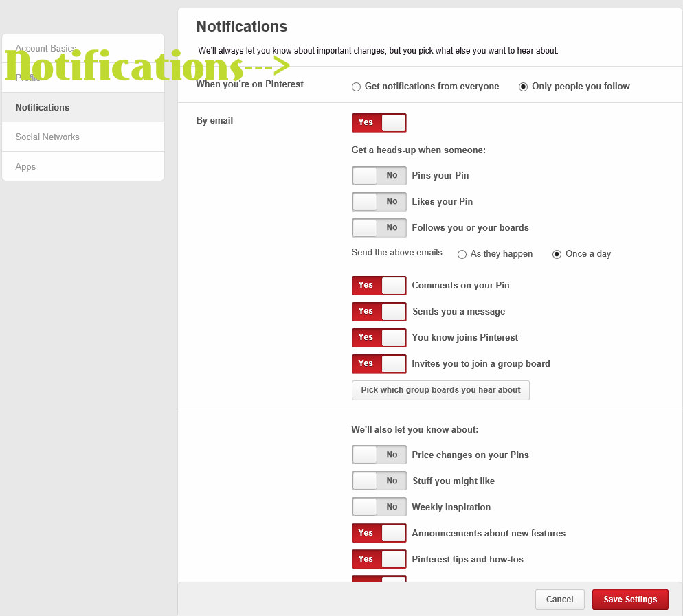Turn on Stuff you might like

point(379,481)
